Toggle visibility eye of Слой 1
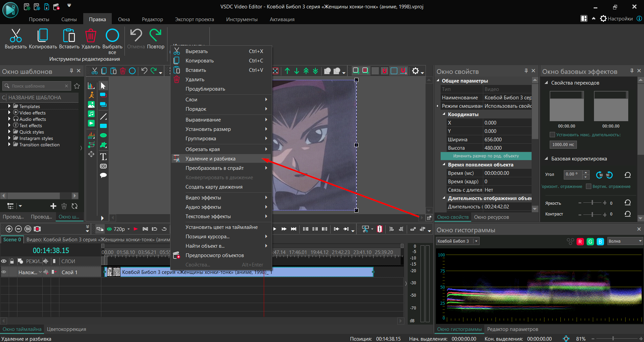The image size is (644, 342). pos(4,272)
